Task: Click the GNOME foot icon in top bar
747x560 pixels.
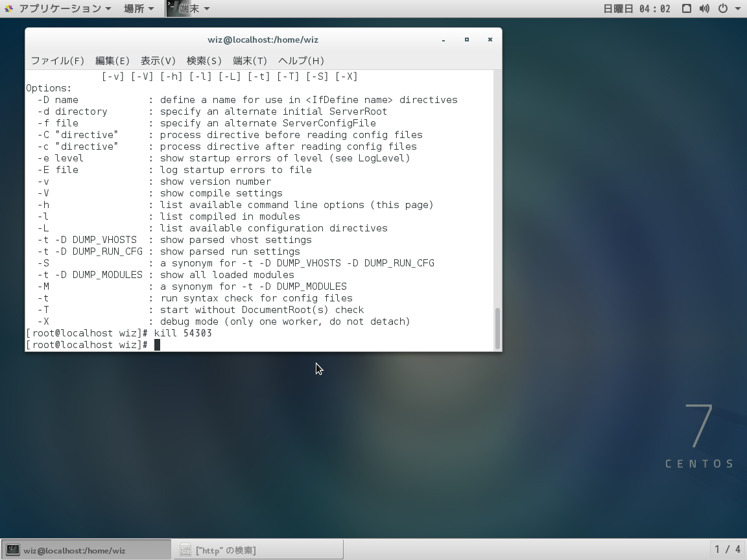Action: [8, 8]
